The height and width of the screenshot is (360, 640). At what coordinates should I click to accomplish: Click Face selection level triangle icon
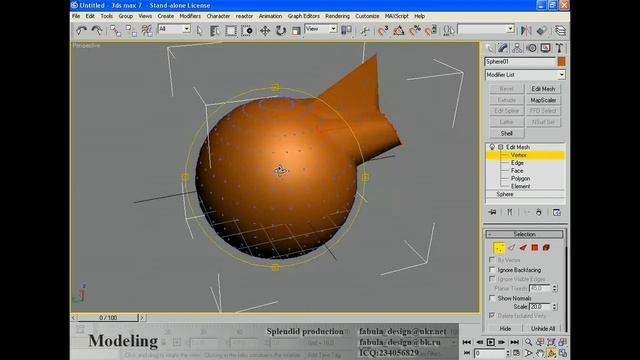[523, 248]
